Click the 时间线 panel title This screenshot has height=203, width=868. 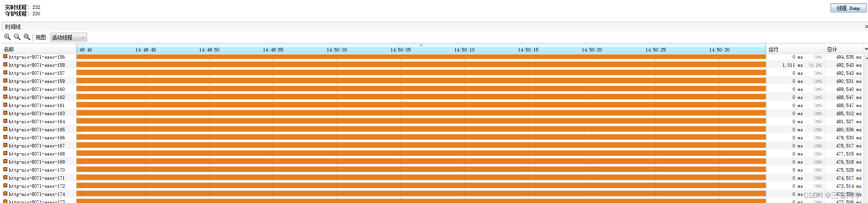tap(13, 27)
